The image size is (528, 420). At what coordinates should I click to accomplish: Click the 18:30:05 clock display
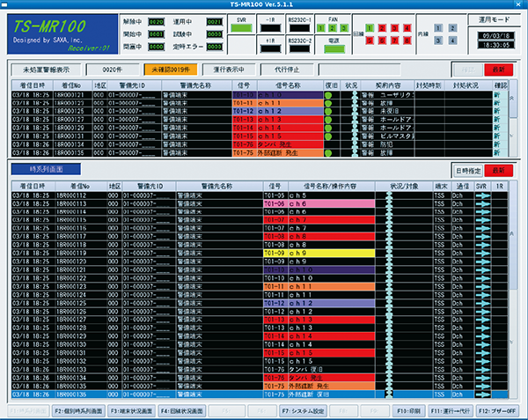(x=496, y=45)
